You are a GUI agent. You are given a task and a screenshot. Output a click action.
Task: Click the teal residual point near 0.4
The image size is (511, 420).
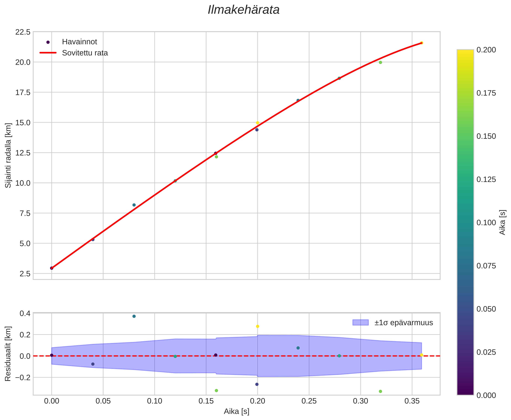[134, 316]
